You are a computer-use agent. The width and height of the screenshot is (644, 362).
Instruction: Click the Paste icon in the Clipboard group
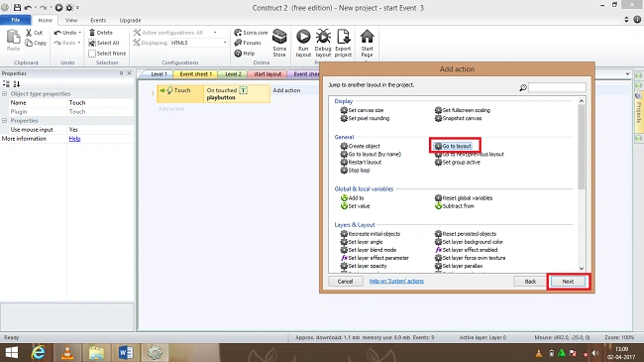pyautogui.click(x=13, y=38)
